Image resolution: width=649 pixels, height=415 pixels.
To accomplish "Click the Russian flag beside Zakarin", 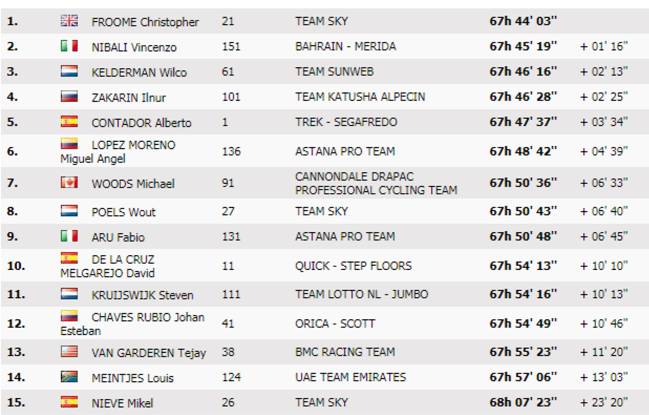I will [x=69, y=96].
